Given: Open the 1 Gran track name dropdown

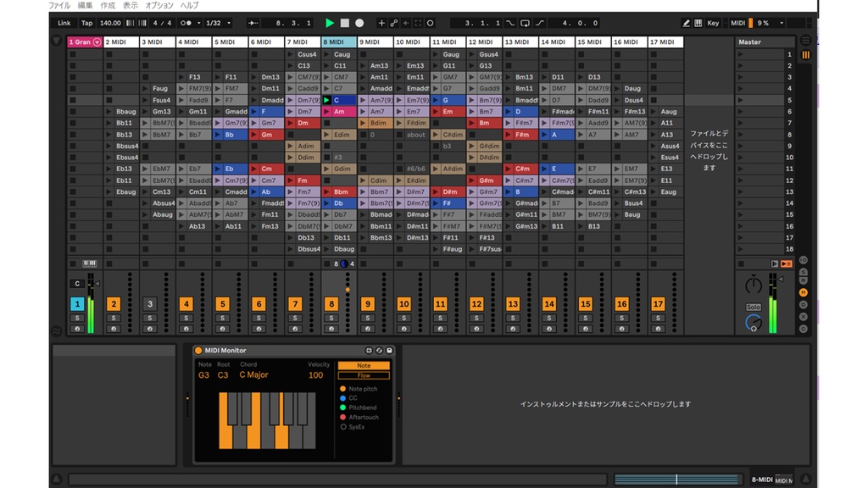Looking at the screenshot, I should click(95, 41).
